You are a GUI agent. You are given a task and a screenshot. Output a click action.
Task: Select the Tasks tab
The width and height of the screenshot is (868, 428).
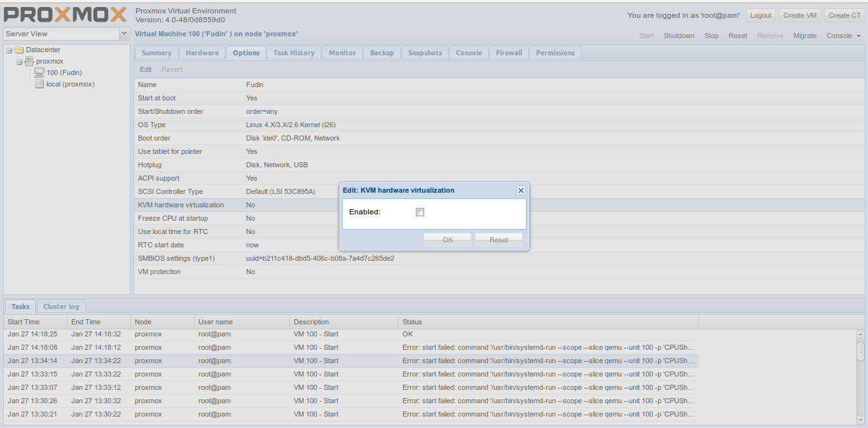pyautogui.click(x=20, y=307)
